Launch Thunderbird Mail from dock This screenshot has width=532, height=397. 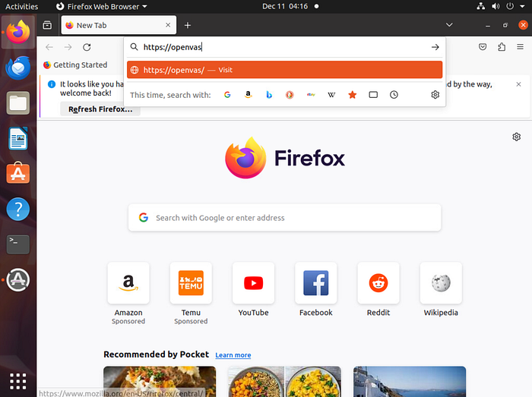(x=18, y=68)
